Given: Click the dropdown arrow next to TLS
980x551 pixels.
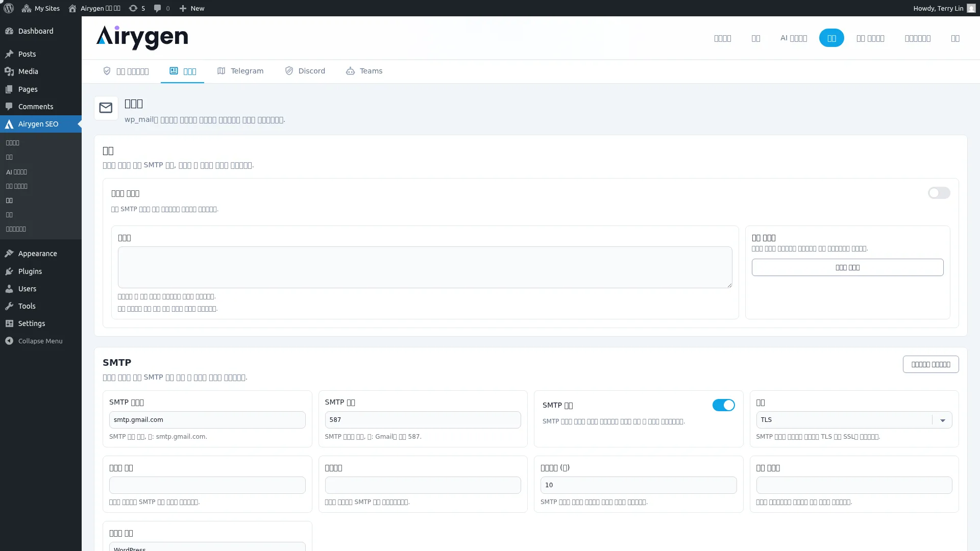Looking at the screenshot, I should click(x=942, y=420).
